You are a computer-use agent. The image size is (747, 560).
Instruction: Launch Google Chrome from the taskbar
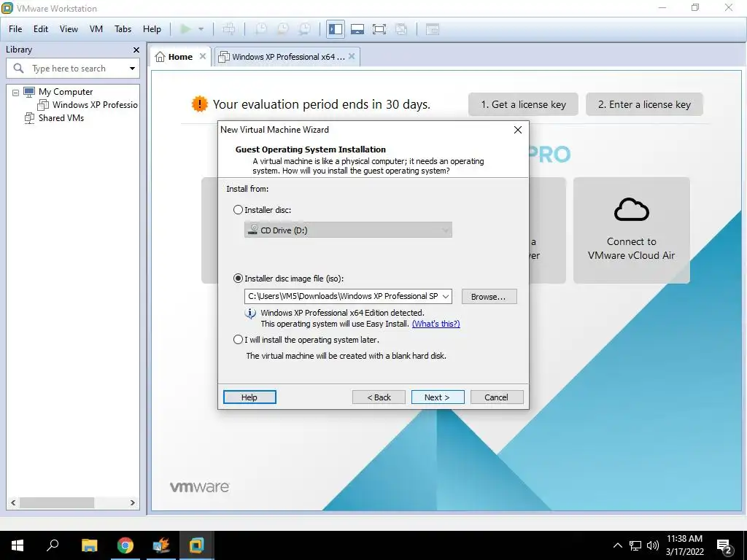click(125, 545)
